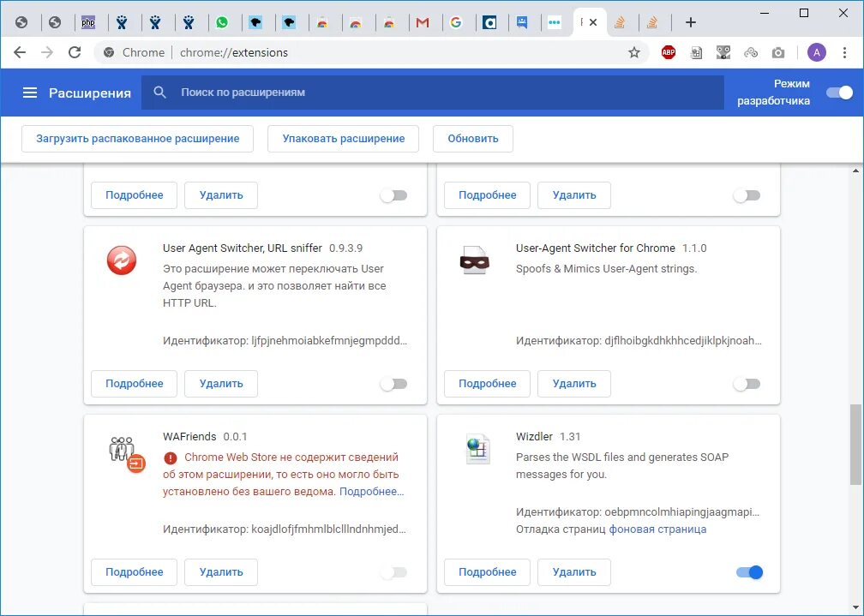
Task: Open Подробнее button for Wizdler
Action: click(487, 572)
